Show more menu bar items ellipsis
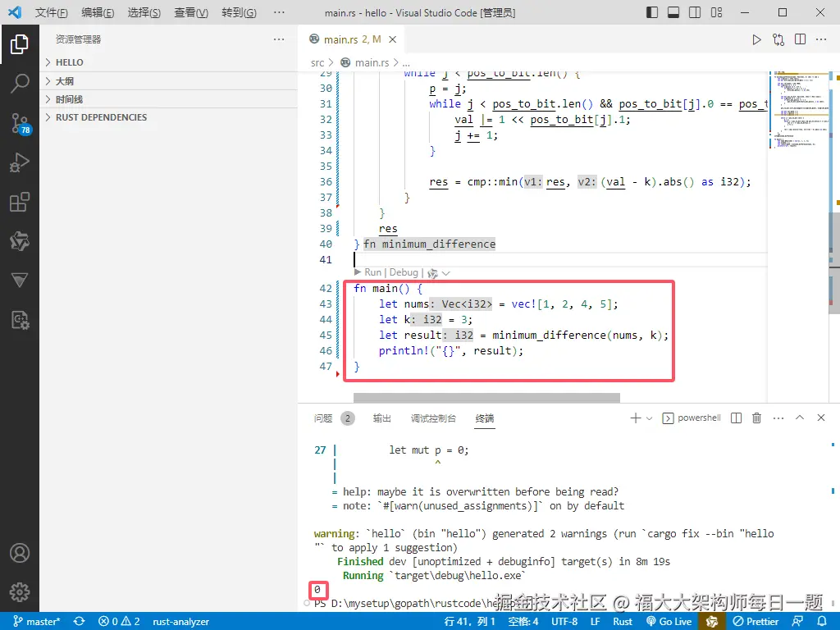Screen dimensions: 840x630 [279, 12]
